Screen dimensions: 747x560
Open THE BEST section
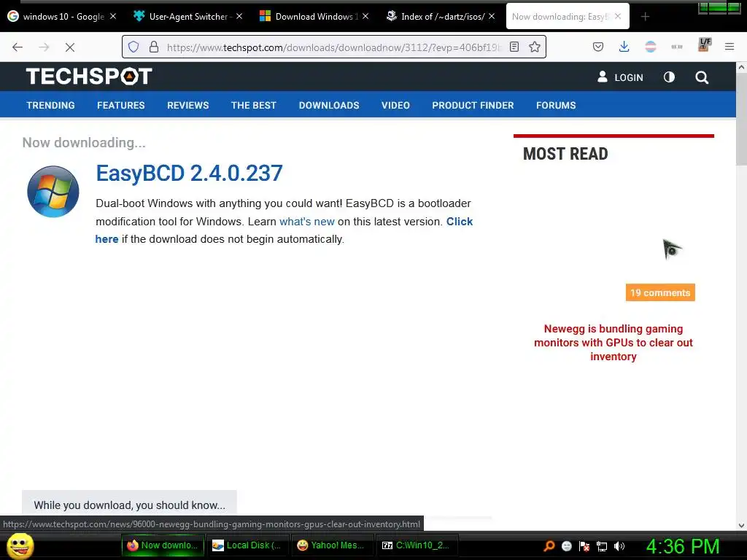coord(253,105)
